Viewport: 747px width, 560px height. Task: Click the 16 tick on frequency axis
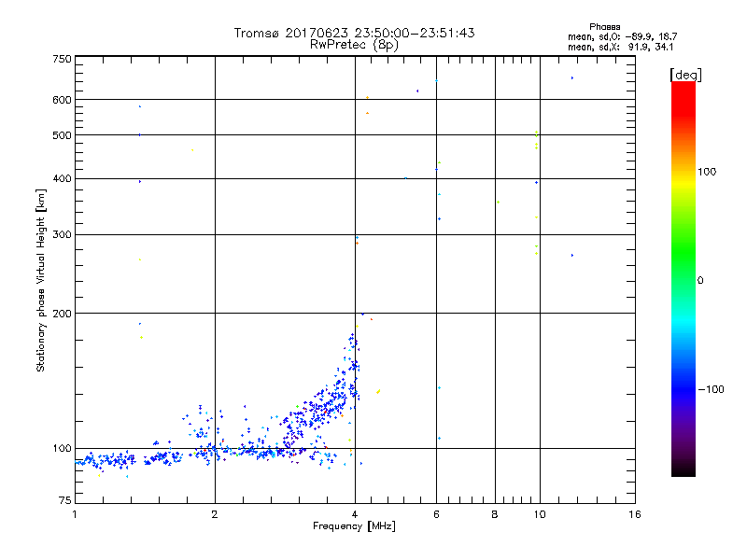pos(634,515)
